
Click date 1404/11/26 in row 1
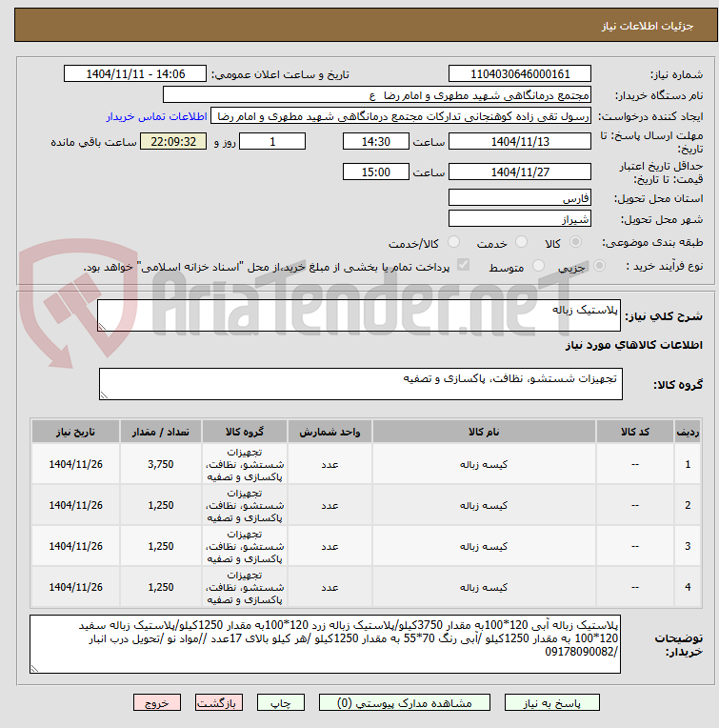coord(75,464)
